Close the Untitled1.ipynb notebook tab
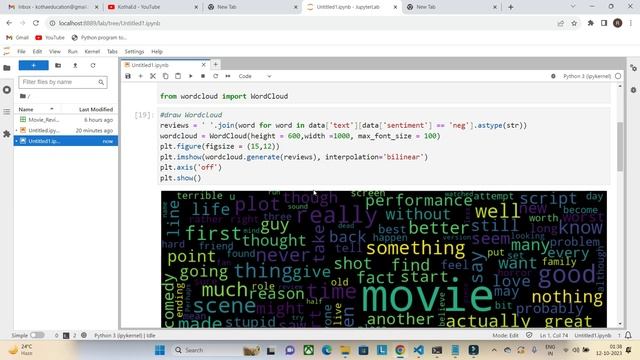 pos(203,65)
